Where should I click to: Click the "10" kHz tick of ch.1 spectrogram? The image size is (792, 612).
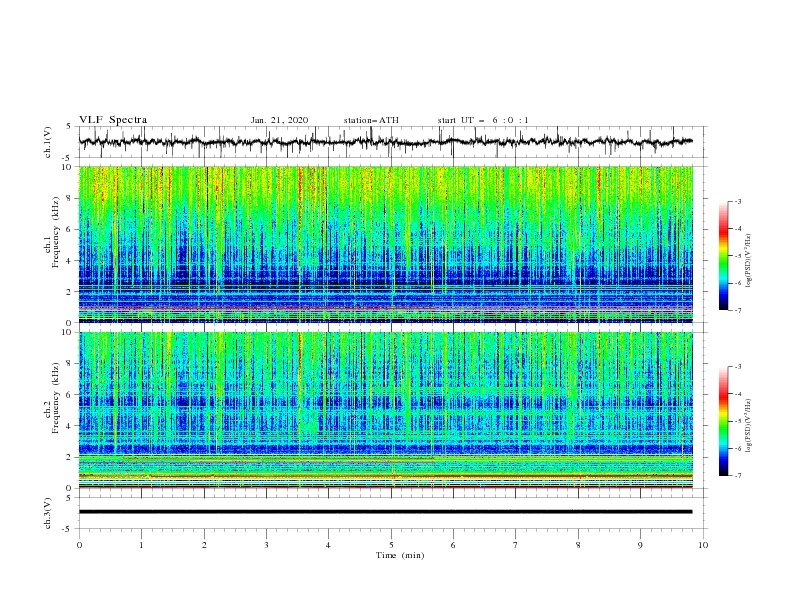click(x=68, y=167)
